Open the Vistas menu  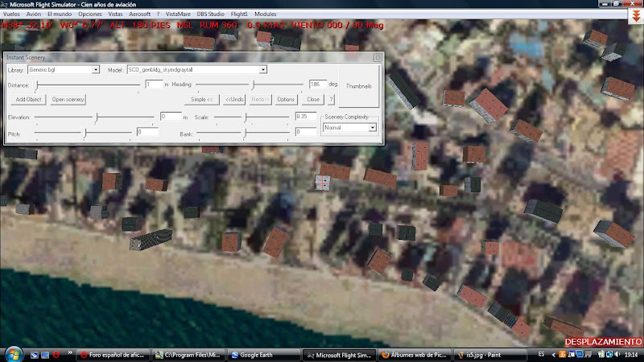tap(115, 14)
